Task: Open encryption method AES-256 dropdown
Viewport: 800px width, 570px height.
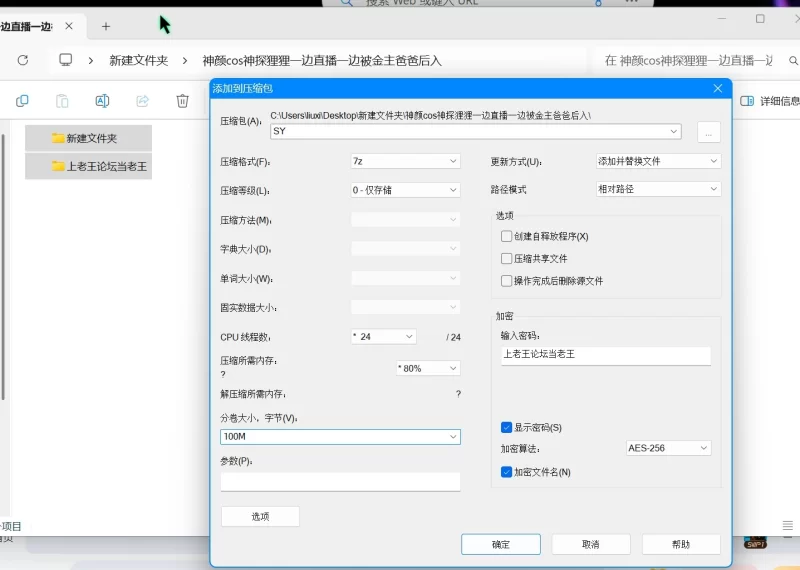Action: click(x=668, y=448)
